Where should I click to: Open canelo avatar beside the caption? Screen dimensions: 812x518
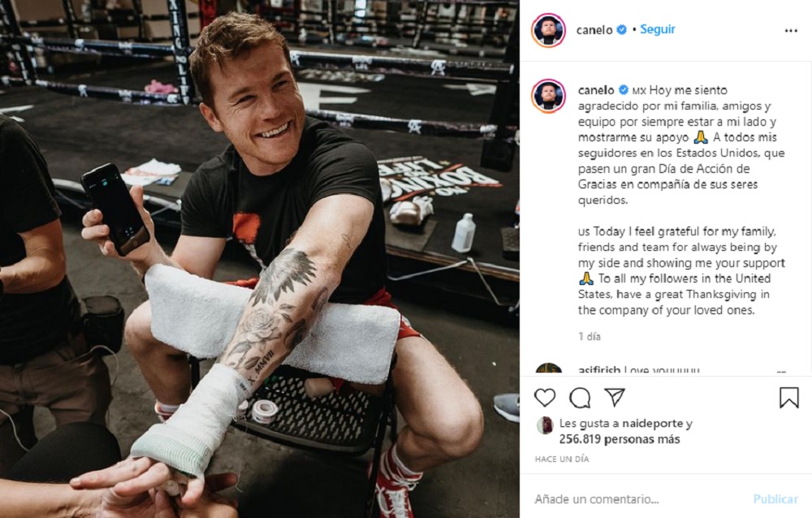click(x=548, y=97)
